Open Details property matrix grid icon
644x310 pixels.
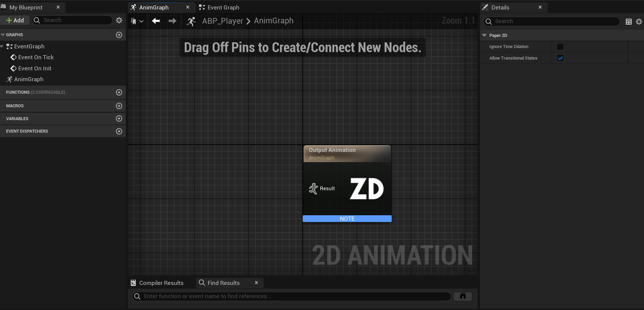[x=629, y=22]
